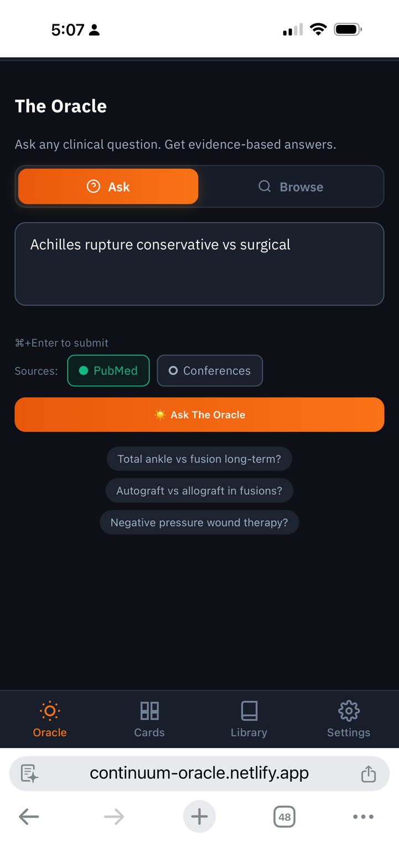Open the Oracle sun icon tab
This screenshot has height=868, width=399.
point(50,718)
